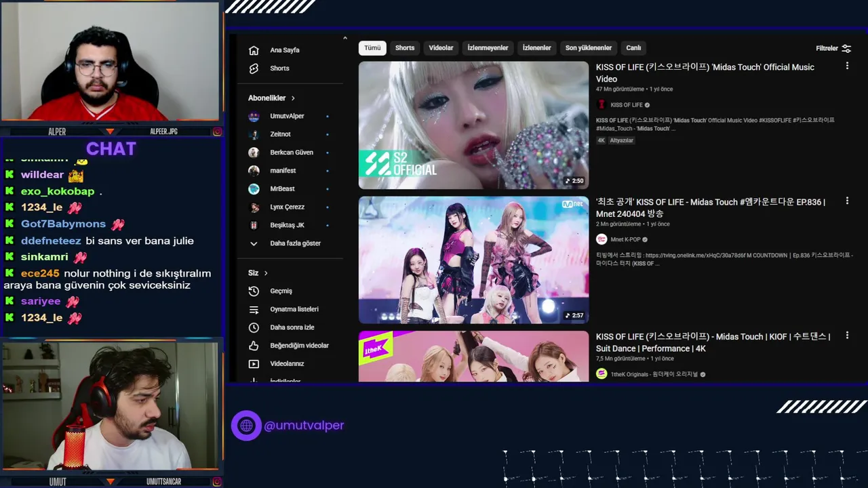Click Beğendiğim videolar sidebar label
This screenshot has height=488, width=868.
(x=299, y=346)
